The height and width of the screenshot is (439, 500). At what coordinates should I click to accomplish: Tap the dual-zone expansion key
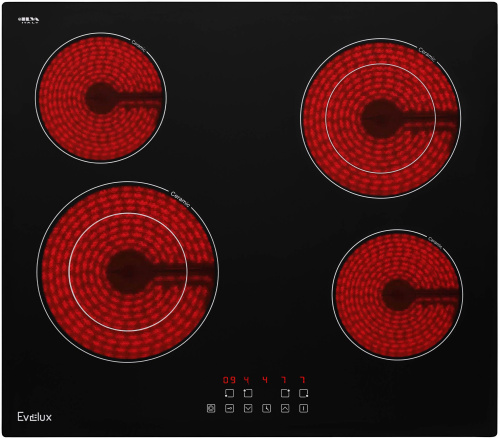point(211,408)
